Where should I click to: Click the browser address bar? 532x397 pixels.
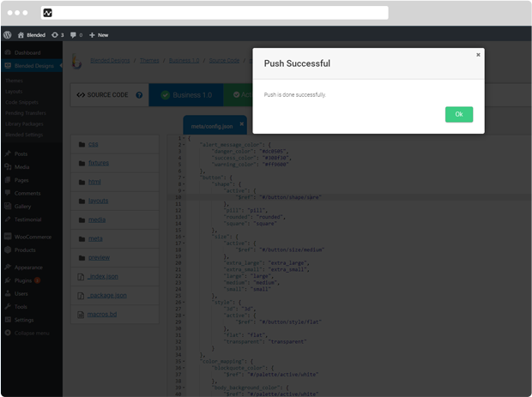point(215,13)
